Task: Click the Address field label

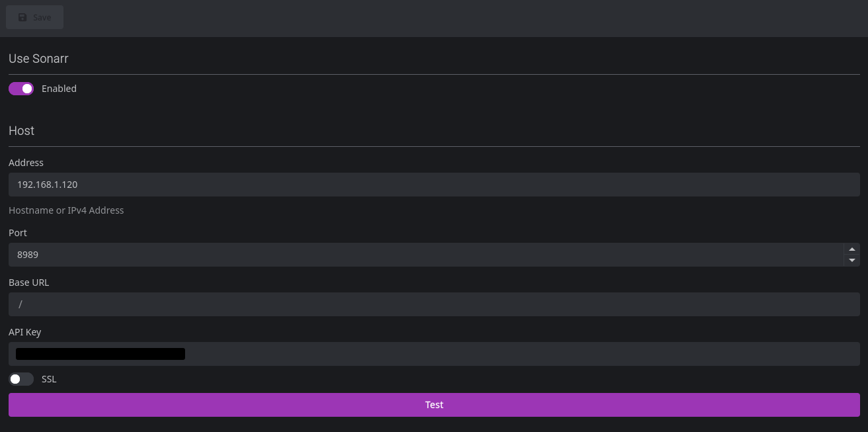Action: pos(26,163)
